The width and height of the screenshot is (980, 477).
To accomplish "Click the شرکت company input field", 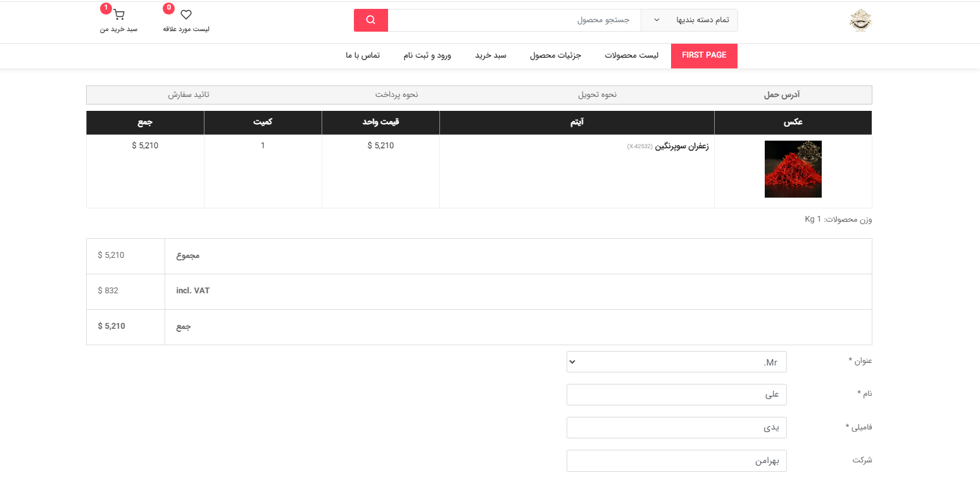I will pos(676,461).
